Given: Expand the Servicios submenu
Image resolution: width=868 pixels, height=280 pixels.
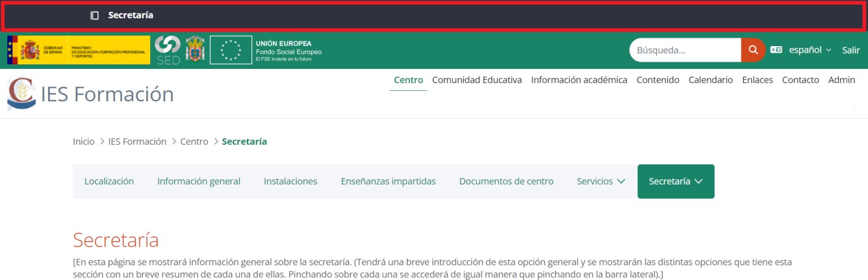Looking at the screenshot, I should [601, 181].
